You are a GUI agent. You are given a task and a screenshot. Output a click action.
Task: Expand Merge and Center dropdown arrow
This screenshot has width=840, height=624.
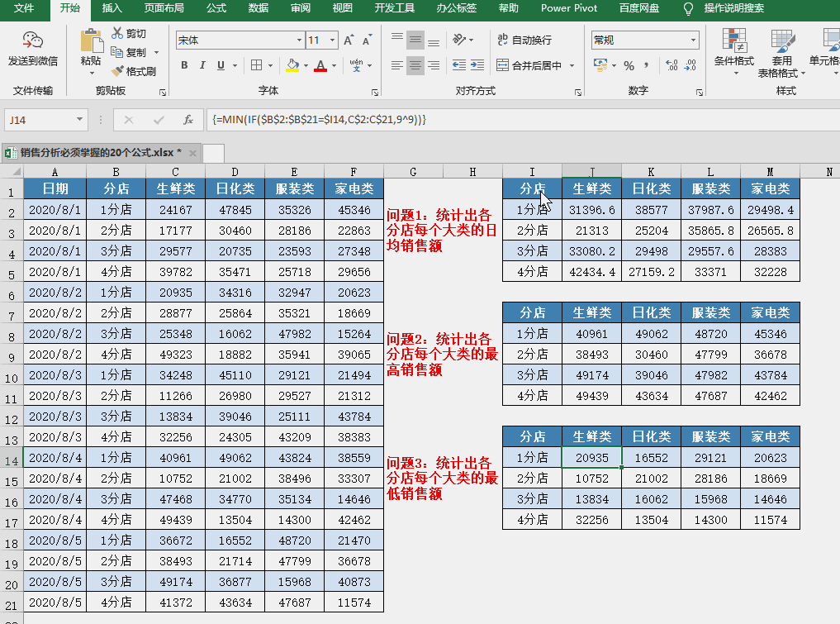coord(572,65)
